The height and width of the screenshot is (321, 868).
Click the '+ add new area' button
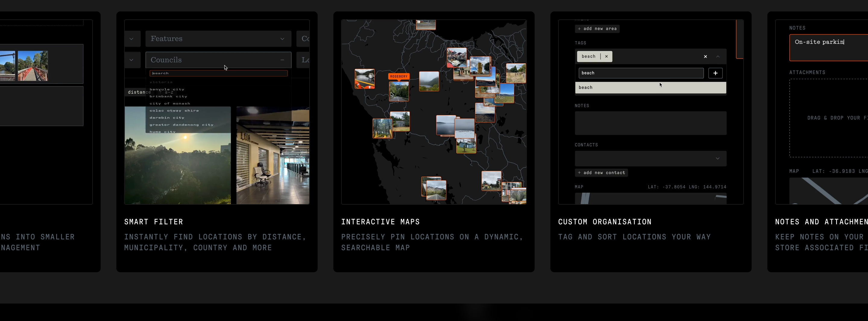point(597,29)
